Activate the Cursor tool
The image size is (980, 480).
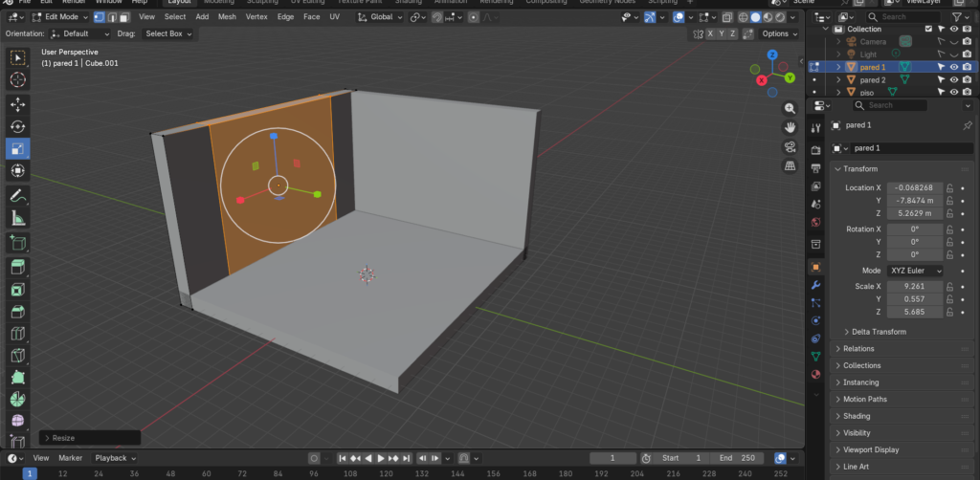tap(18, 80)
